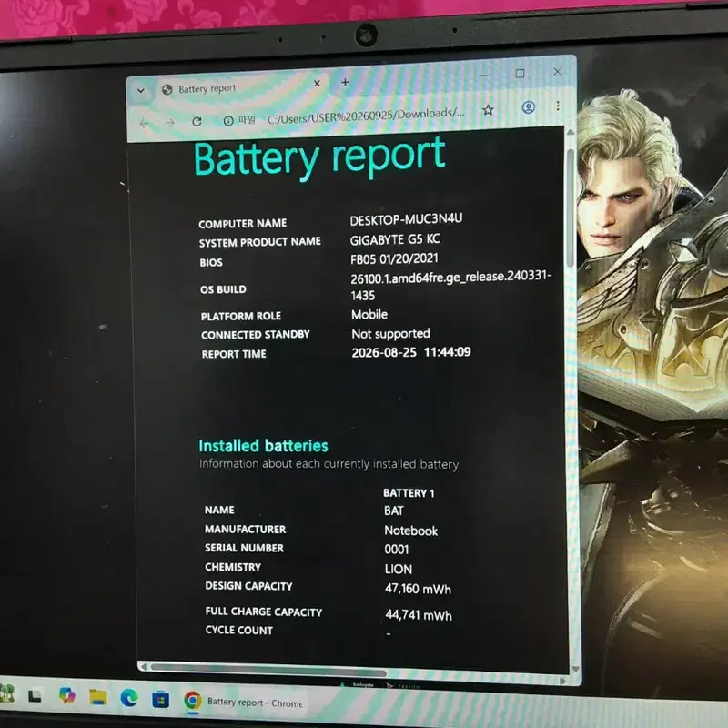Open File Explorer from the taskbar
This screenshot has height=728, width=728.
pos(98,697)
